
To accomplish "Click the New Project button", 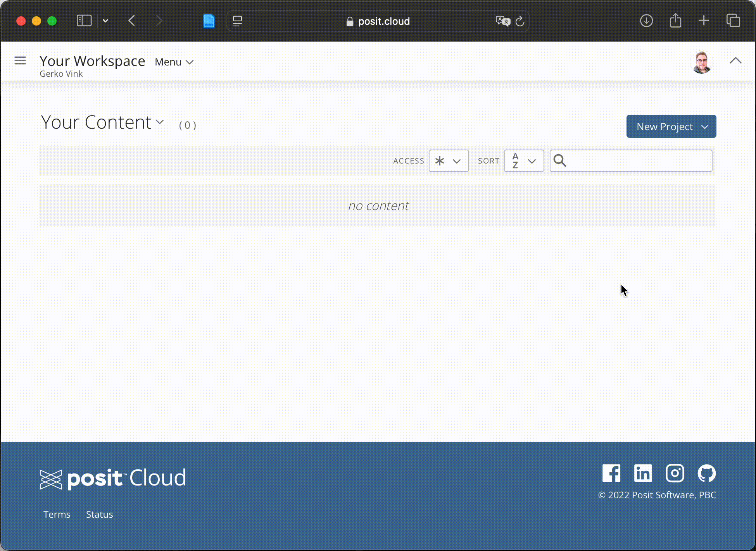I will [x=671, y=126].
